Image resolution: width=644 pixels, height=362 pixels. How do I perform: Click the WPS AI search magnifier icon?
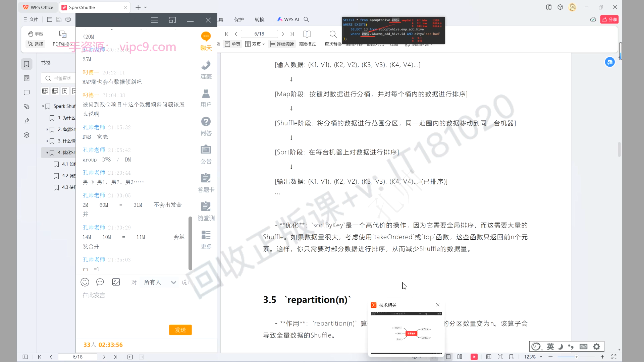click(306, 19)
